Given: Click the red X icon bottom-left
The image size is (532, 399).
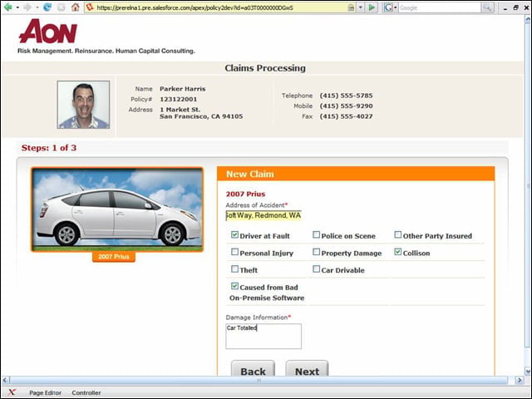Looking at the screenshot, I should coord(12,392).
